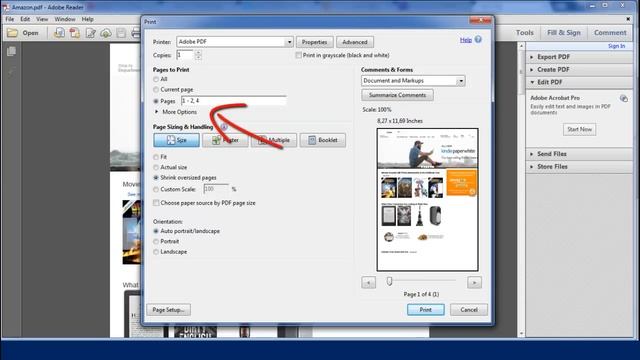
Task: Select the All pages radio button
Action: point(156,79)
